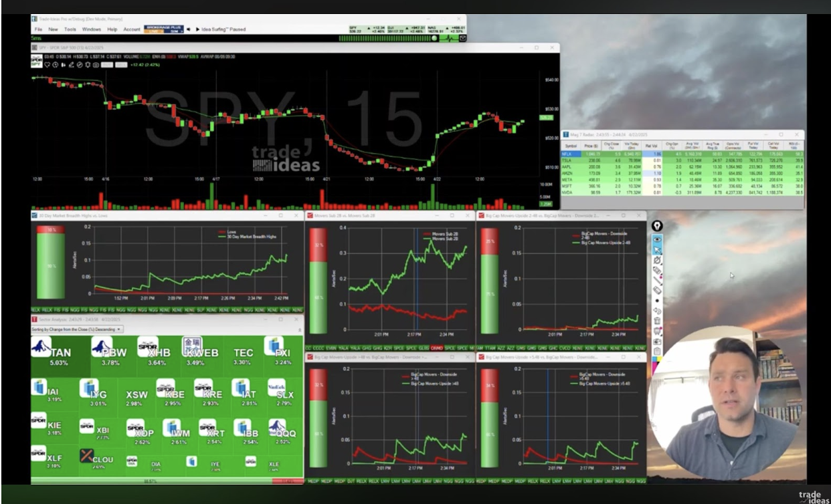The image size is (831, 504).
Task: Click the trash can clear-drawings icon
Action: [657, 321]
